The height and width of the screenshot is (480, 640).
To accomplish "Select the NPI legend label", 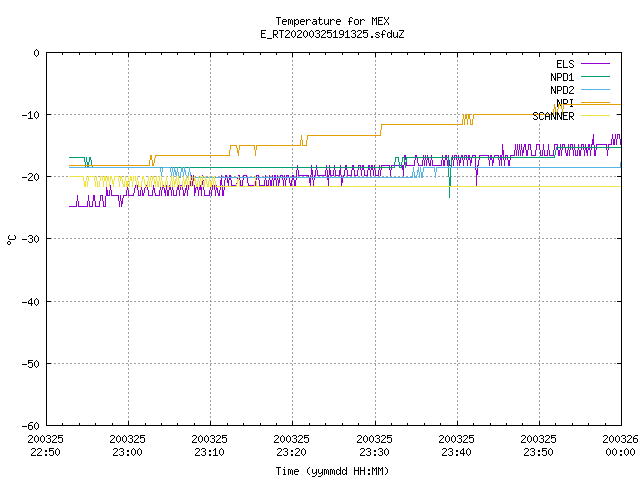I will (x=565, y=103).
